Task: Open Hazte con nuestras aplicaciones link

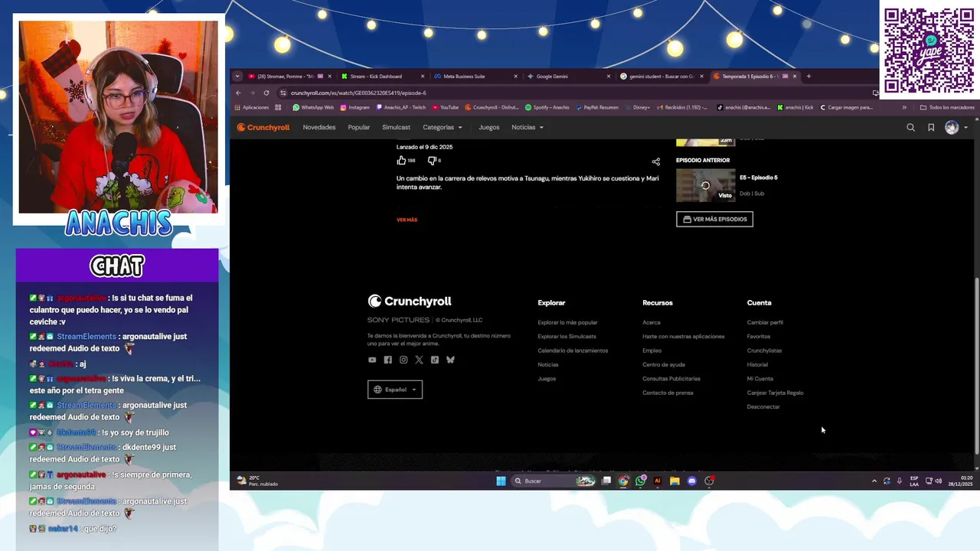Action: tap(684, 337)
